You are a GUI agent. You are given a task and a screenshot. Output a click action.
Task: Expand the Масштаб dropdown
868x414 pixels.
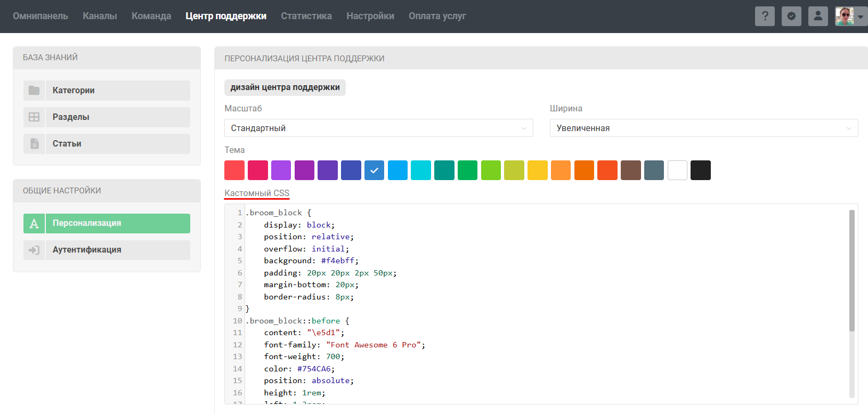(x=378, y=128)
